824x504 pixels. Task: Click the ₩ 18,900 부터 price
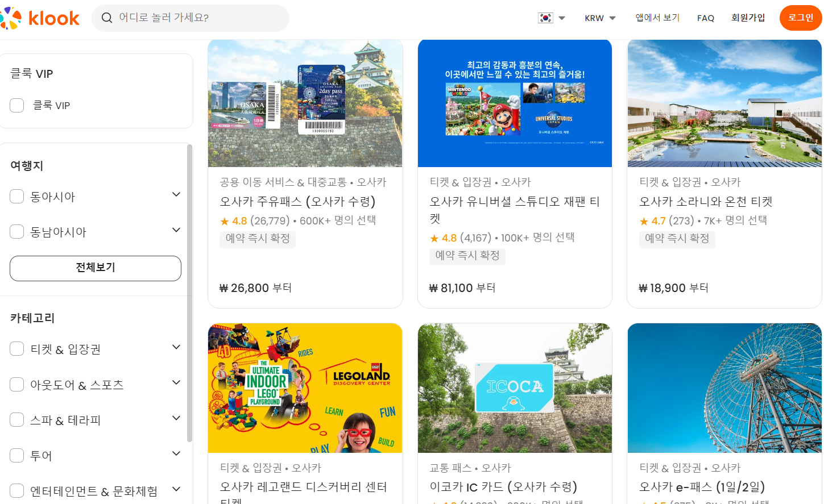click(x=673, y=288)
